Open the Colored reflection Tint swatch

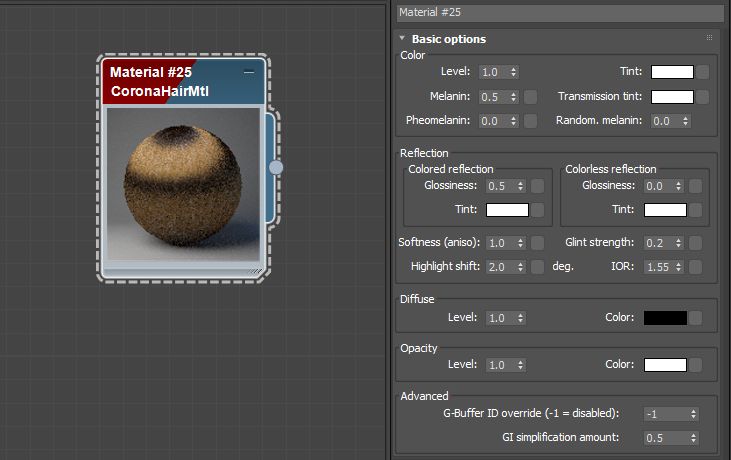[x=507, y=210]
